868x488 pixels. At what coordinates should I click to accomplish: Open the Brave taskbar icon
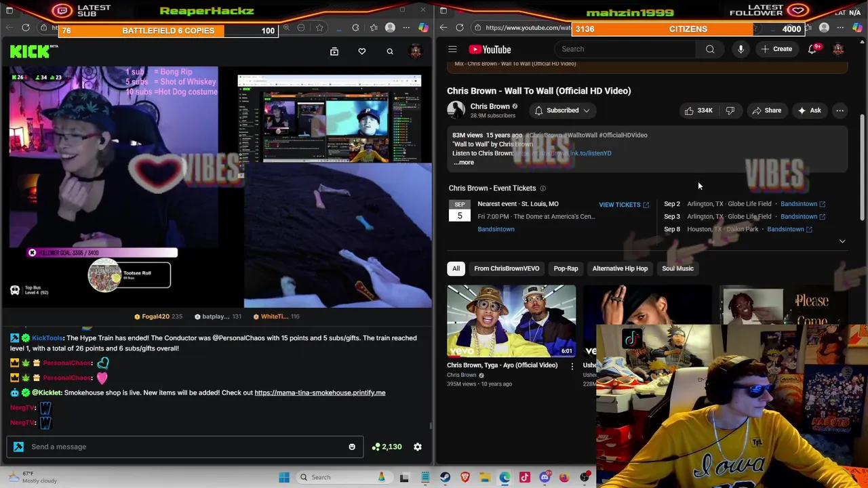tap(465, 477)
